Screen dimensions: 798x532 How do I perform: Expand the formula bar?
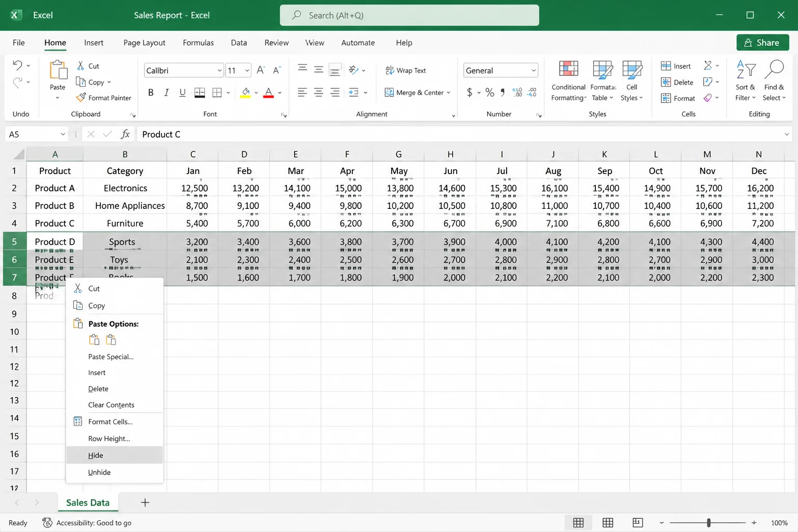tap(787, 135)
